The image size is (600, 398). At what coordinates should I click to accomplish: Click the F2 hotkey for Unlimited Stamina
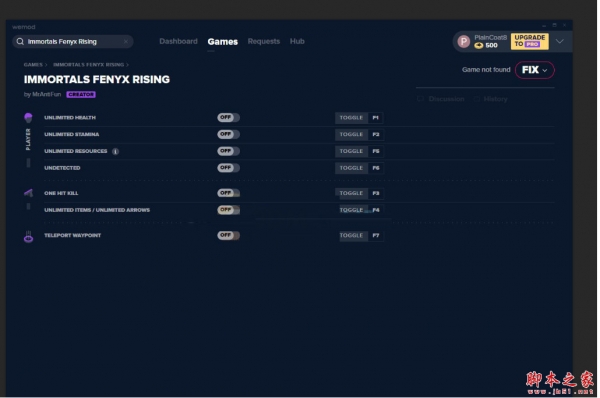375,135
